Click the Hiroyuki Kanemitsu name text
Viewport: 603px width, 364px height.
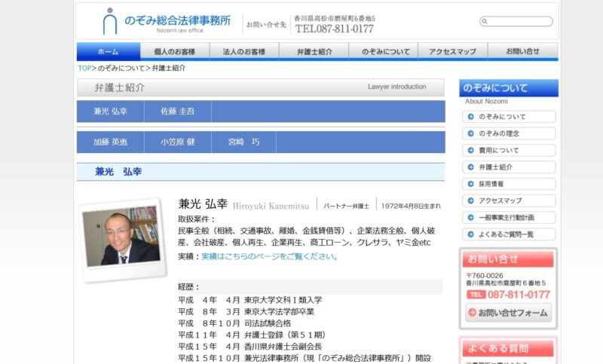[271, 206]
